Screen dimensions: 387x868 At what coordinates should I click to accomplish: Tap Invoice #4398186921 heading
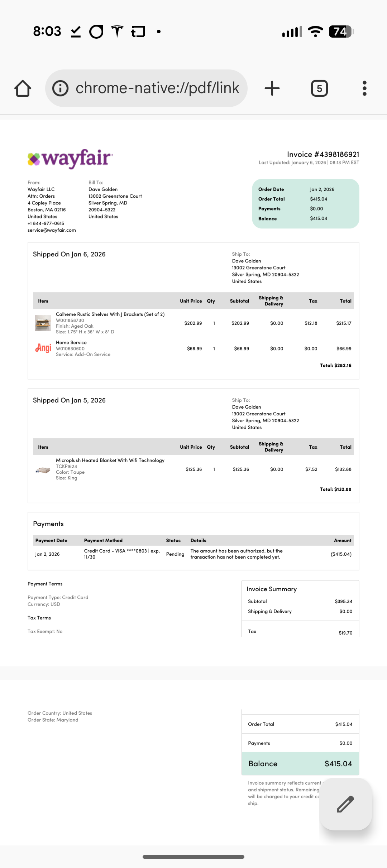tap(323, 154)
